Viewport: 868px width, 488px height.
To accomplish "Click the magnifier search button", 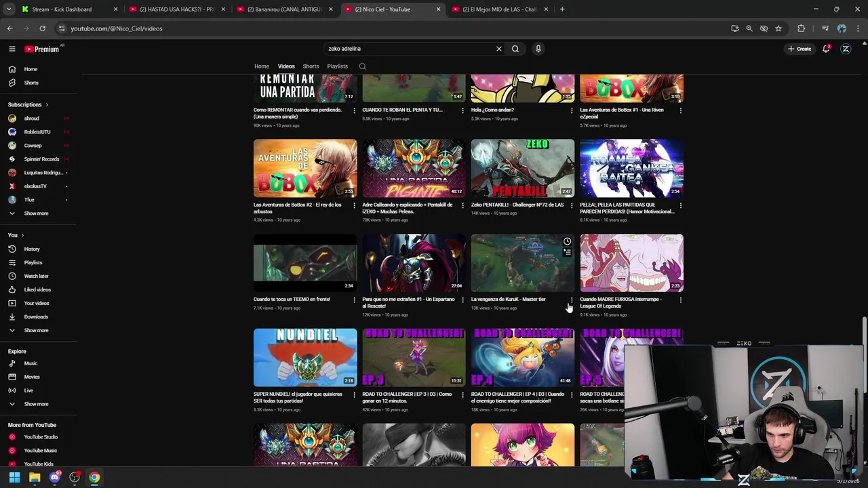I will pyautogui.click(x=515, y=49).
